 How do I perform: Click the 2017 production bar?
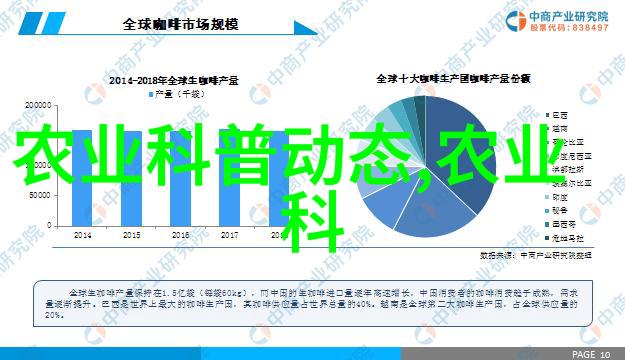click(230, 178)
